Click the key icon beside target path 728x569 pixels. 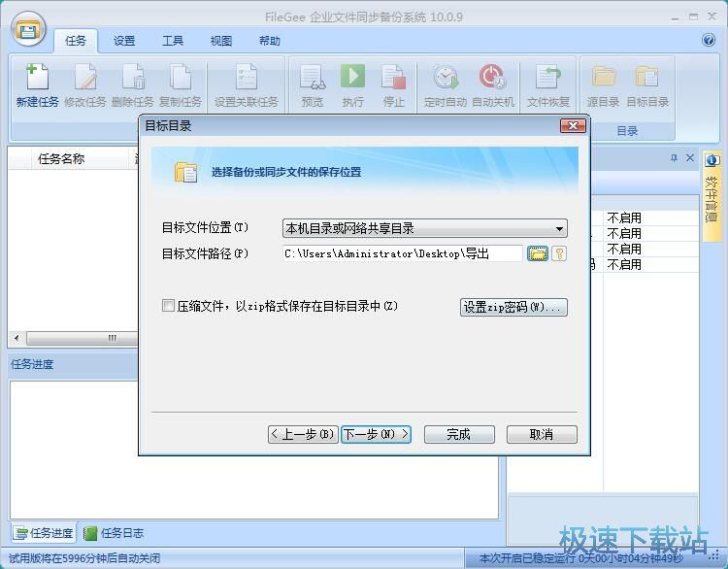point(559,253)
